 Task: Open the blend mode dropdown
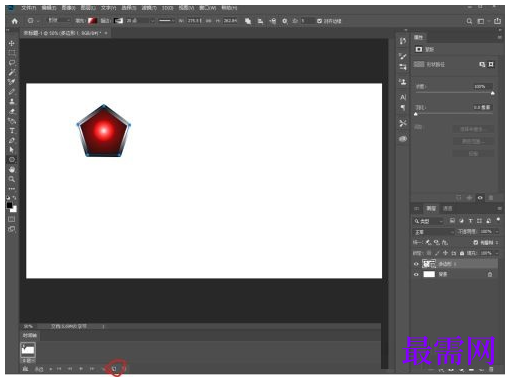(x=434, y=232)
